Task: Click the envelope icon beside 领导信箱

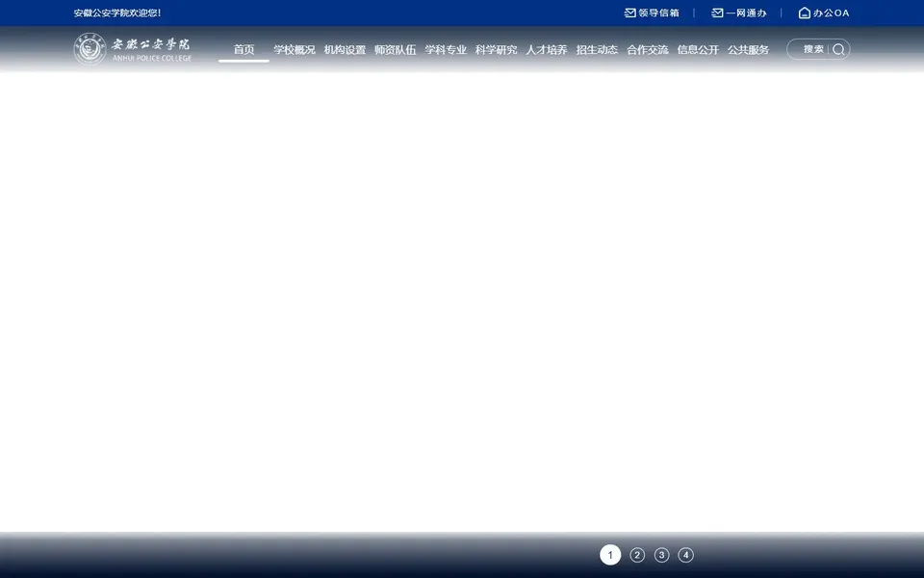Action: click(629, 13)
